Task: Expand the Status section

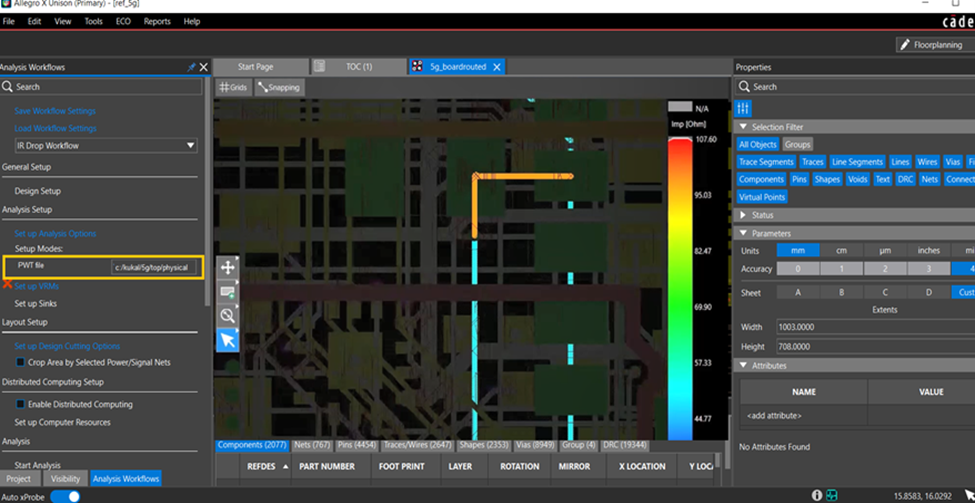Action: click(743, 215)
